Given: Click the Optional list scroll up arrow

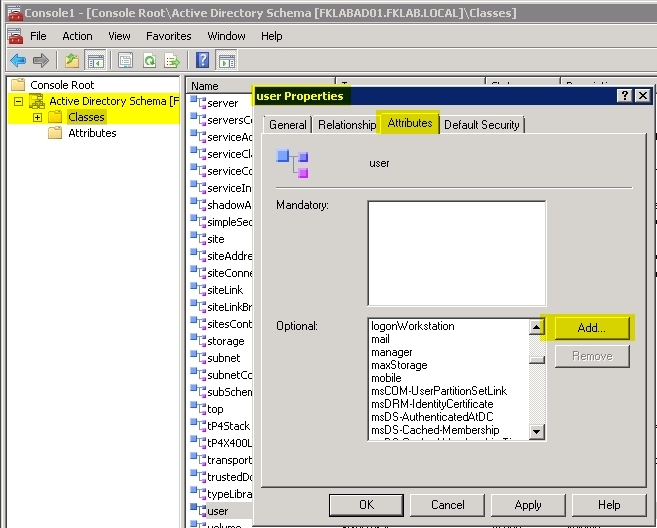Looking at the screenshot, I should pos(537,327).
